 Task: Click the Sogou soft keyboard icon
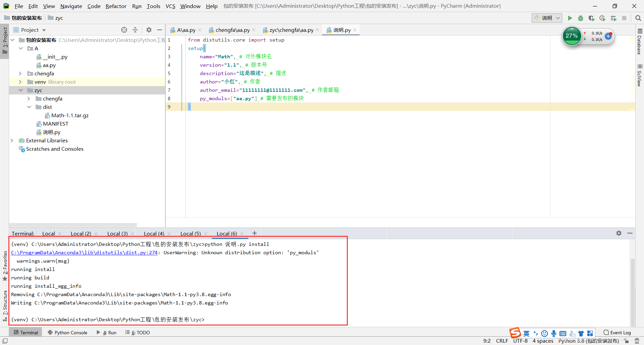563,333
